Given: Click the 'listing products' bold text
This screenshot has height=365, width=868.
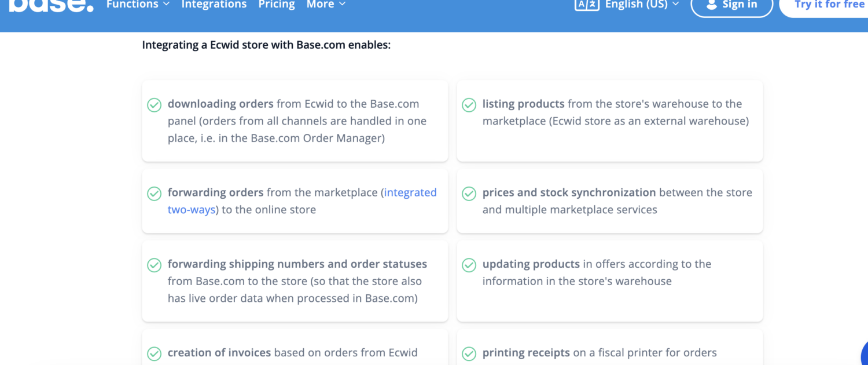Looking at the screenshot, I should (x=524, y=104).
